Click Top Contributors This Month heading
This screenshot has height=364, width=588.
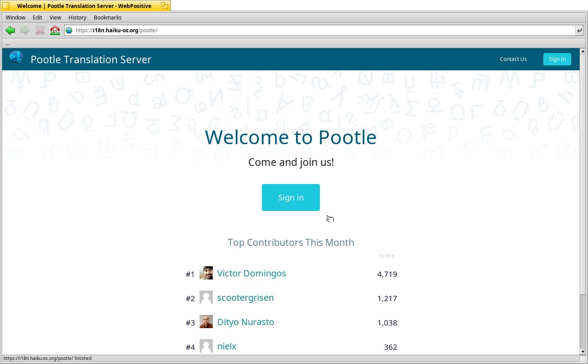click(x=291, y=242)
